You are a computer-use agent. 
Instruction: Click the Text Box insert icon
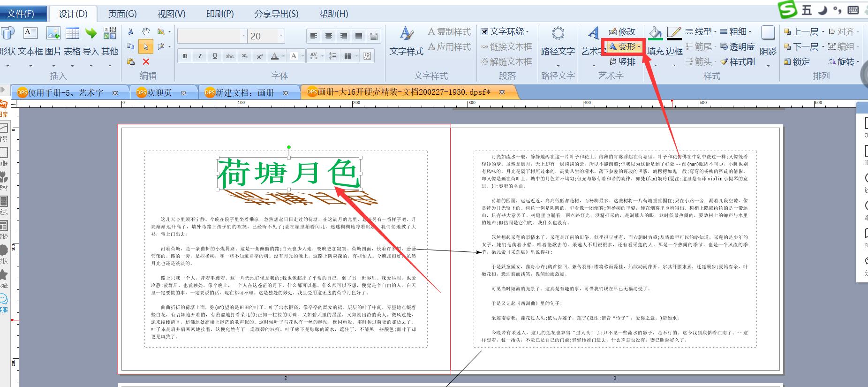coord(30,33)
